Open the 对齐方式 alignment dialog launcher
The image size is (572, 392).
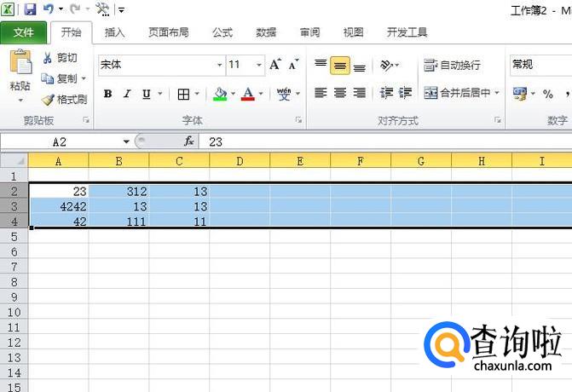tap(498, 120)
